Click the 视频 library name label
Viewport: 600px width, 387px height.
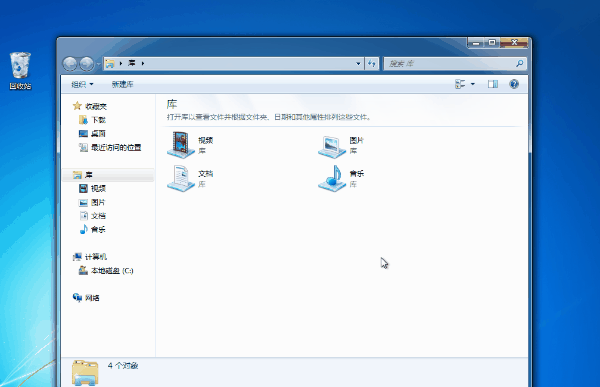tap(206, 140)
